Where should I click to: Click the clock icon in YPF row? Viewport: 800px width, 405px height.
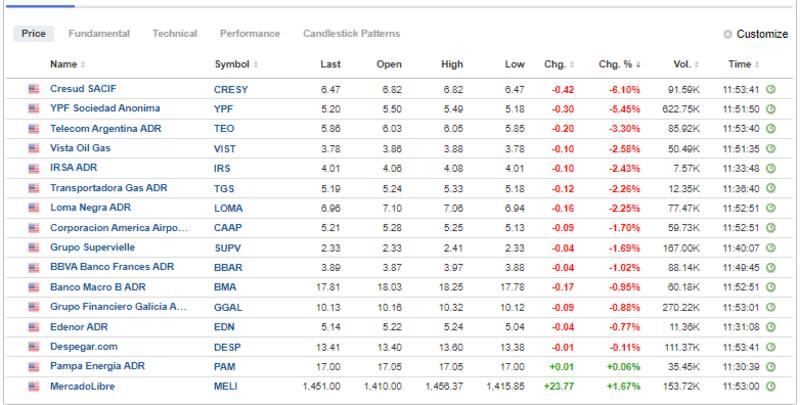tap(771, 108)
